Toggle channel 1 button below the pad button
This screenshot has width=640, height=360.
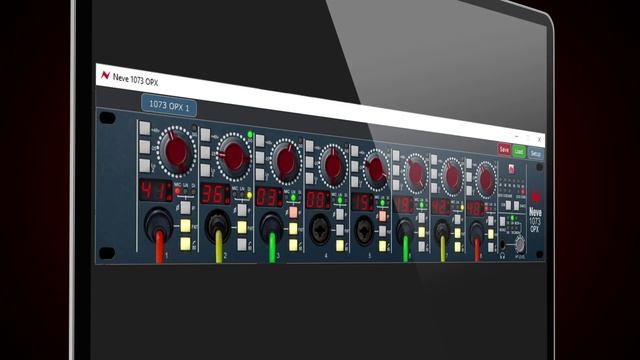coord(144,165)
